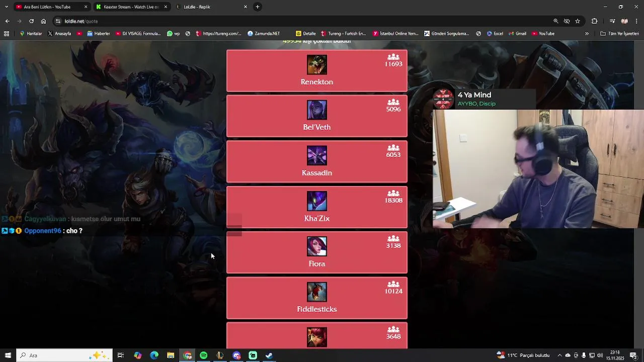Open the taskbar clock showing 23:18

[x=615, y=355]
